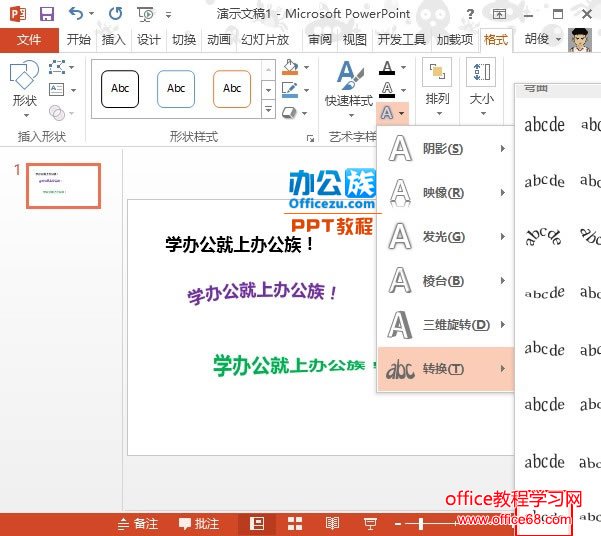Viewport: 601px width, 536px height.
Task: Click the Shape Fill paint bucket
Action: [290, 67]
